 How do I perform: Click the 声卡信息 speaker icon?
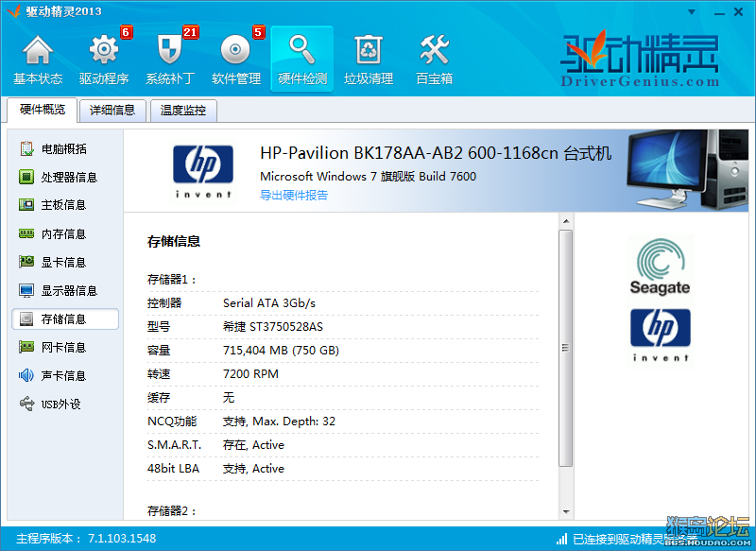(x=26, y=375)
